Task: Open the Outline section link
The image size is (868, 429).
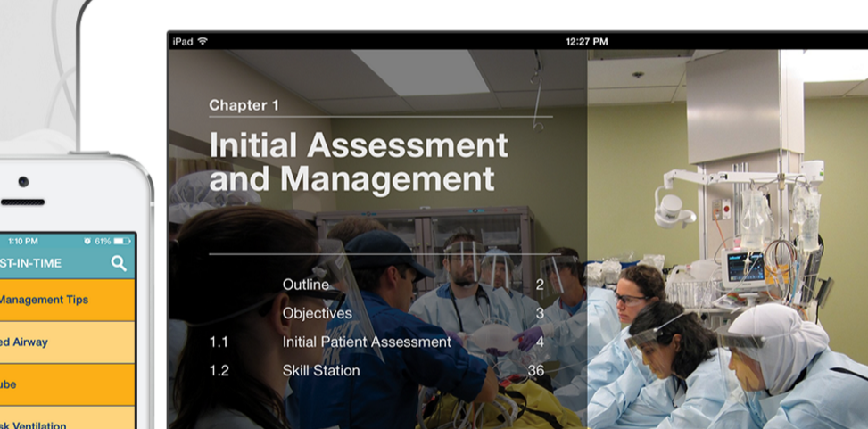Action: pos(305,285)
